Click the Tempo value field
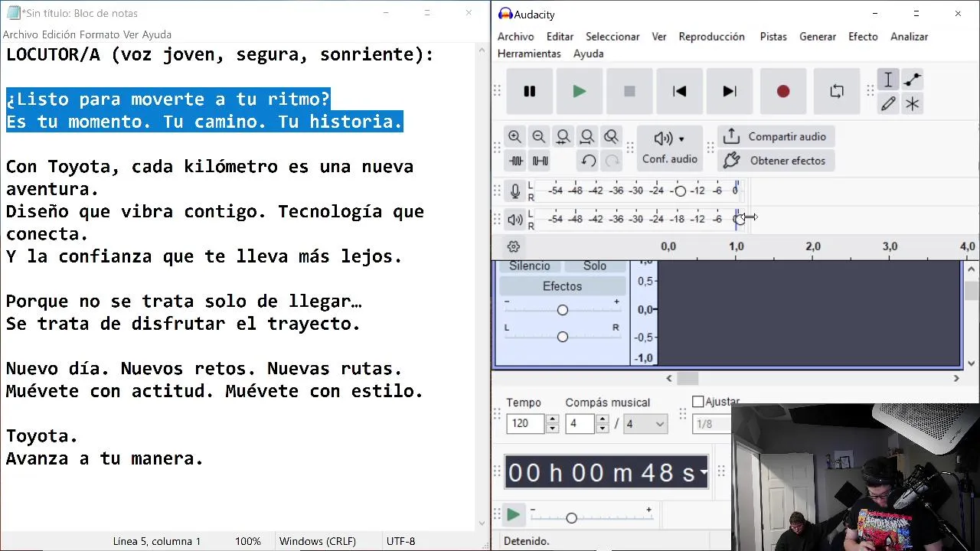980x551 pixels. click(x=525, y=424)
